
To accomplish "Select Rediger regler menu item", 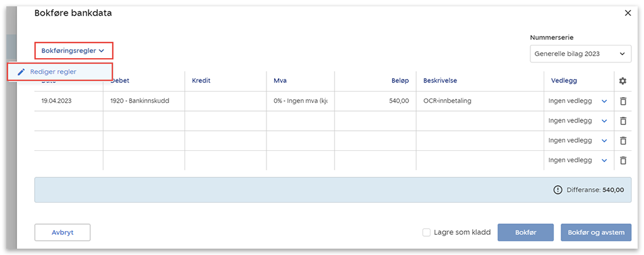I will pyautogui.click(x=54, y=72).
